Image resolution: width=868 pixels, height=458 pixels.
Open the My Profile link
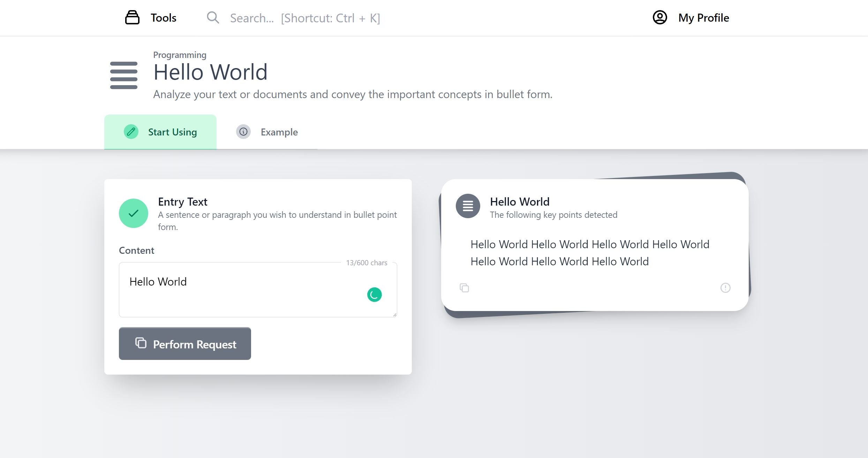pyautogui.click(x=703, y=18)
